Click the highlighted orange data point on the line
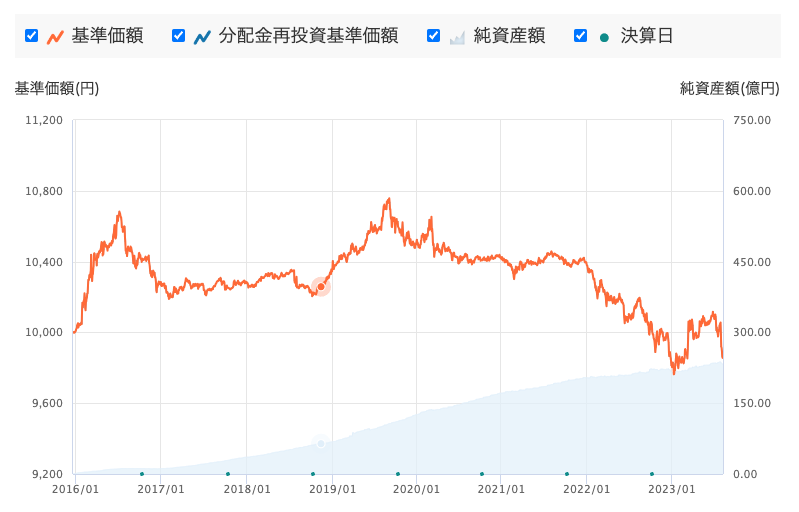This screenshot has width=799, height=512. 321,287
